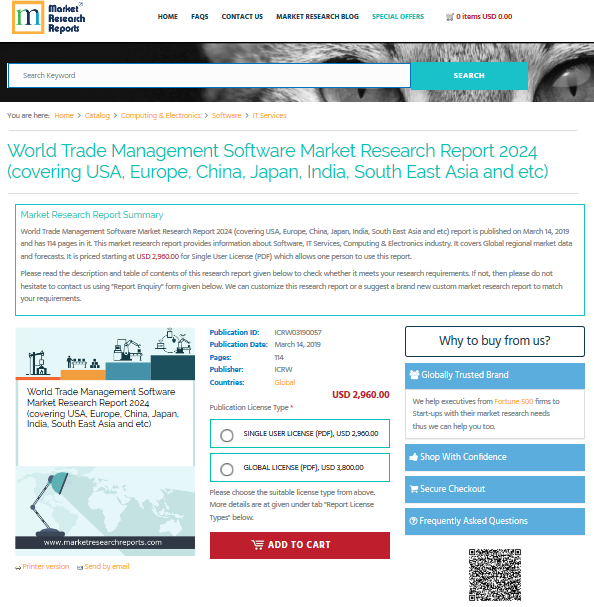Click the envelope icon beside Send by email
The width and height of the screenshot is (594, 607).
[80, 568]
